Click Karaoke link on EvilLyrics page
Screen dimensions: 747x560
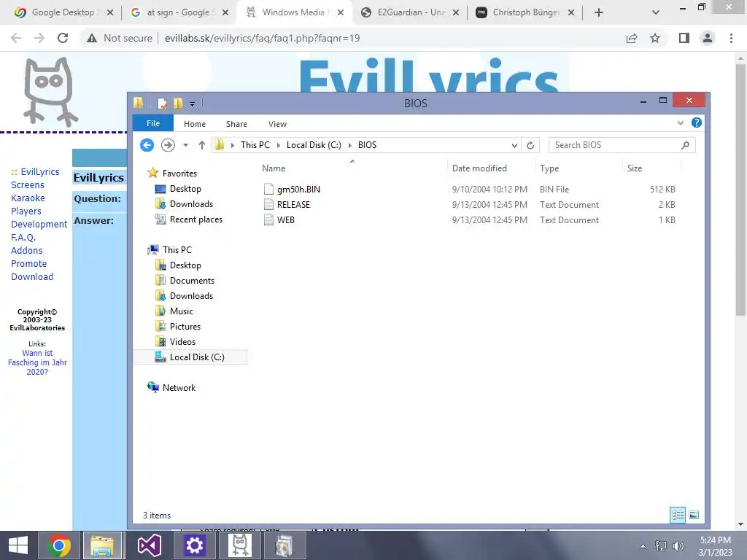pos(28,198)
